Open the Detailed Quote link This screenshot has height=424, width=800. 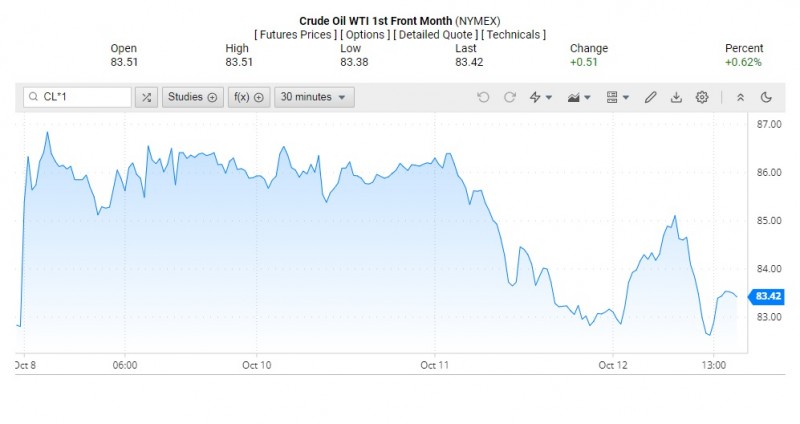[436, 35]
